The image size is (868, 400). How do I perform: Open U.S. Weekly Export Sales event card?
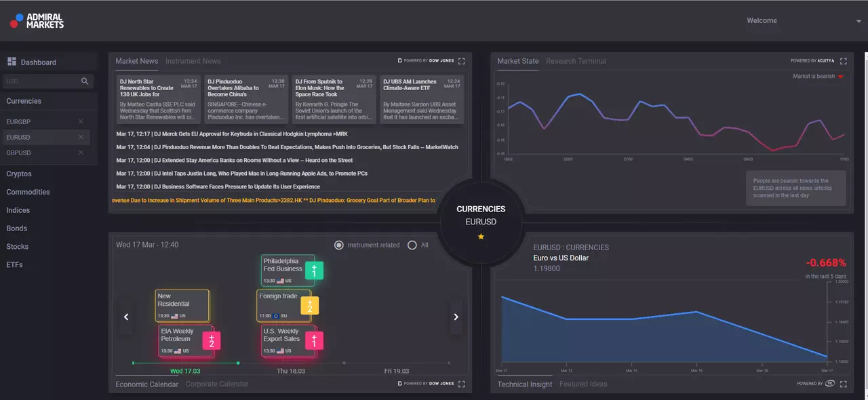tap(288, 341)
